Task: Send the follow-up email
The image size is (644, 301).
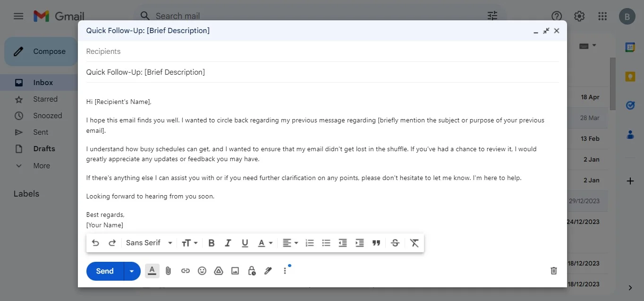Action: pyautogui.click(x=104, y=271)
